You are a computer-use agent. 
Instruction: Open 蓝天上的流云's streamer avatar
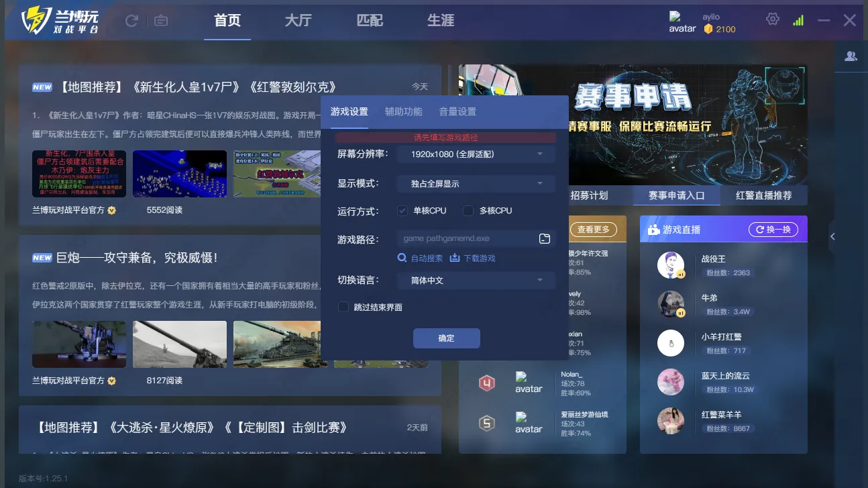[671, 382]
